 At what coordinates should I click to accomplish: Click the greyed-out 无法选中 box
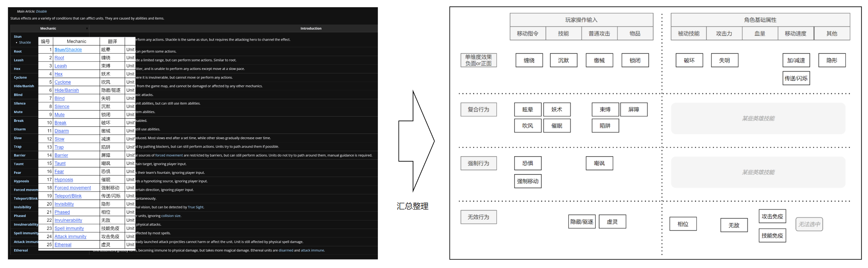coord(809,225)
